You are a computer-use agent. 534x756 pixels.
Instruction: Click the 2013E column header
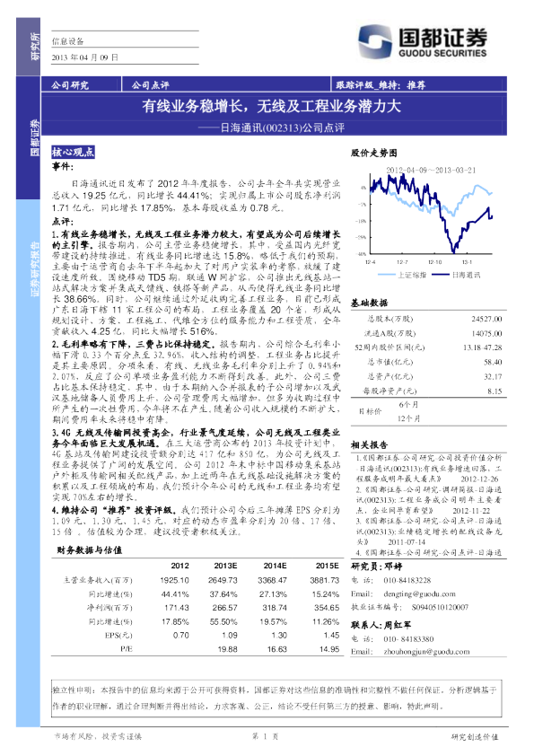pyautogui.click(x=225, y=566)
